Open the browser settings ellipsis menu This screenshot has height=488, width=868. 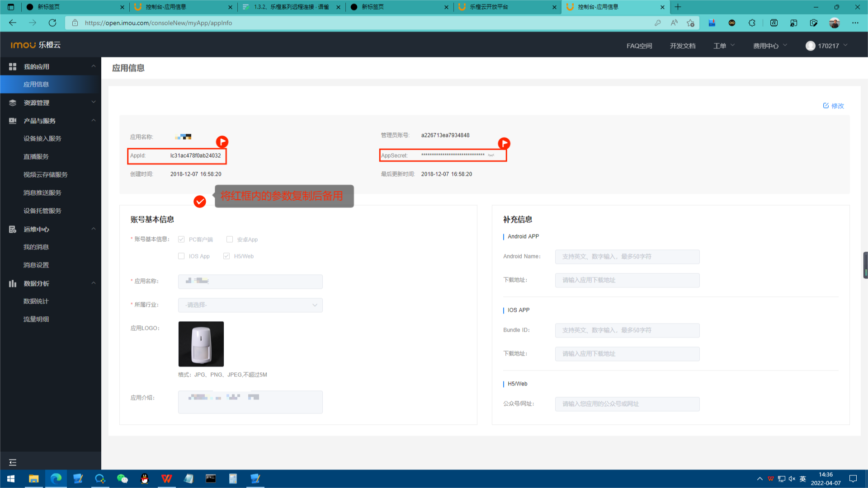pos(855,23)
